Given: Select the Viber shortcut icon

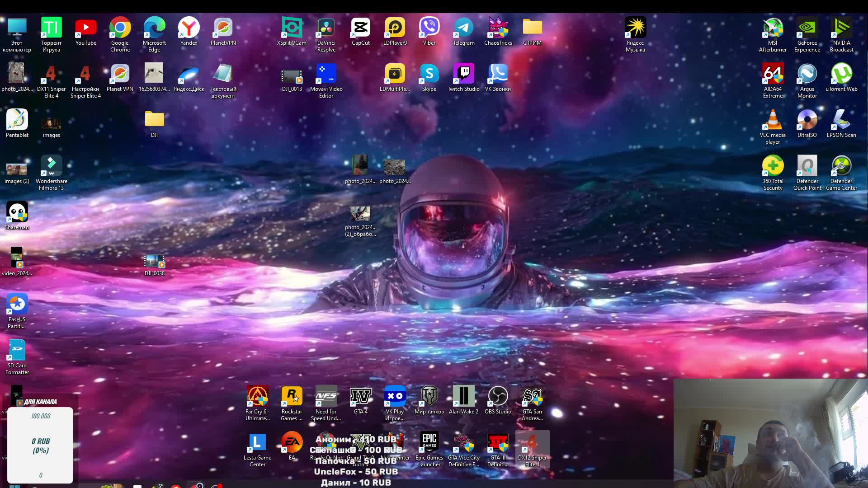Looking at the screenshot, I should [429, 28].
